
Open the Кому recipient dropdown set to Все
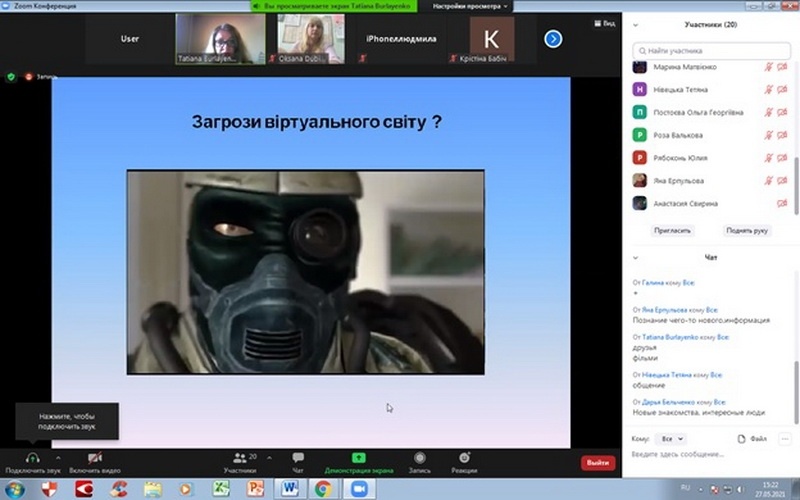coord(671,439)
